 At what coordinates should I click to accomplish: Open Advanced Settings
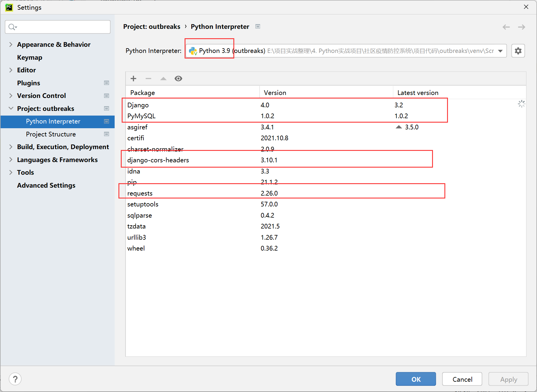46,185
